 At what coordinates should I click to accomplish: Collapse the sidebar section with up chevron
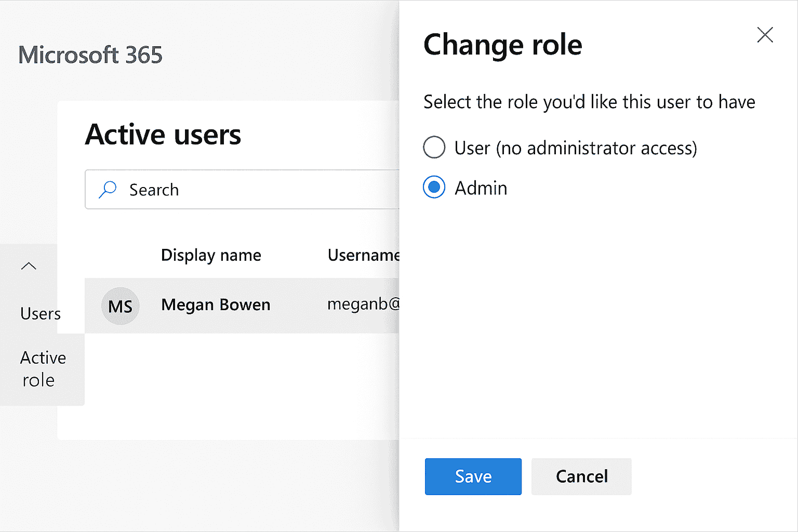click(x=29, y=266)
